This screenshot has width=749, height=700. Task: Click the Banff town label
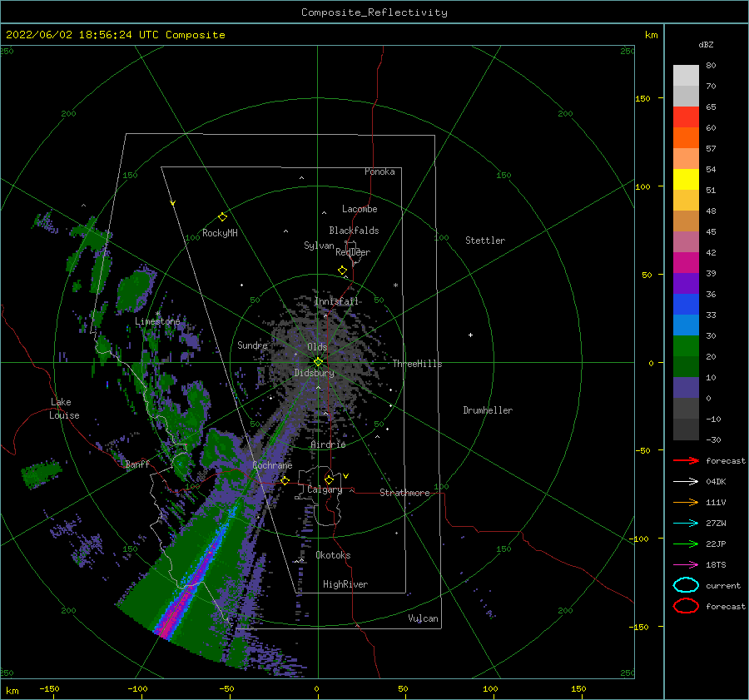(137, 464)
